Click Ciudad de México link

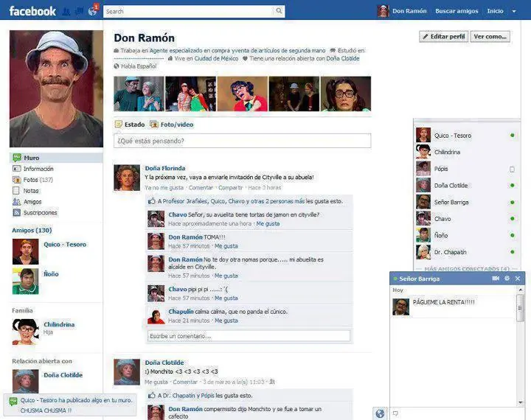[216, 58]
